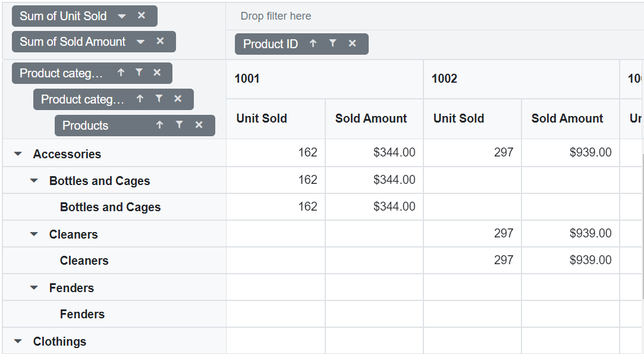Sort the Products field ascending
644x354 pixels.
pyautogui.click(x=159, y=126)
